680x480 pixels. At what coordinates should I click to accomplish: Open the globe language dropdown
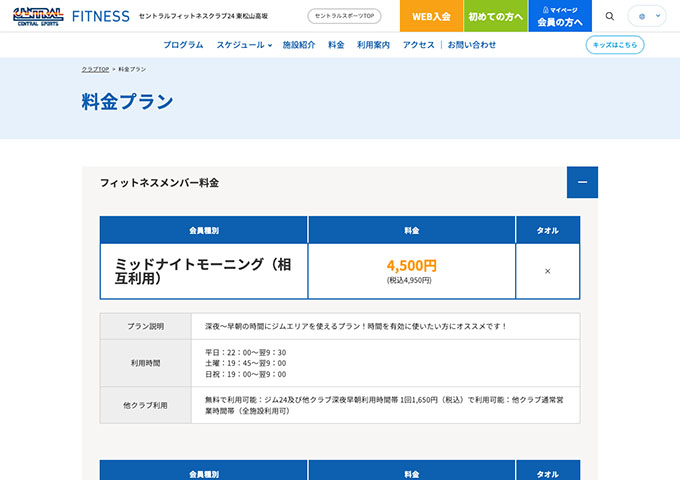pyautogui.click(x=647, y=16)
